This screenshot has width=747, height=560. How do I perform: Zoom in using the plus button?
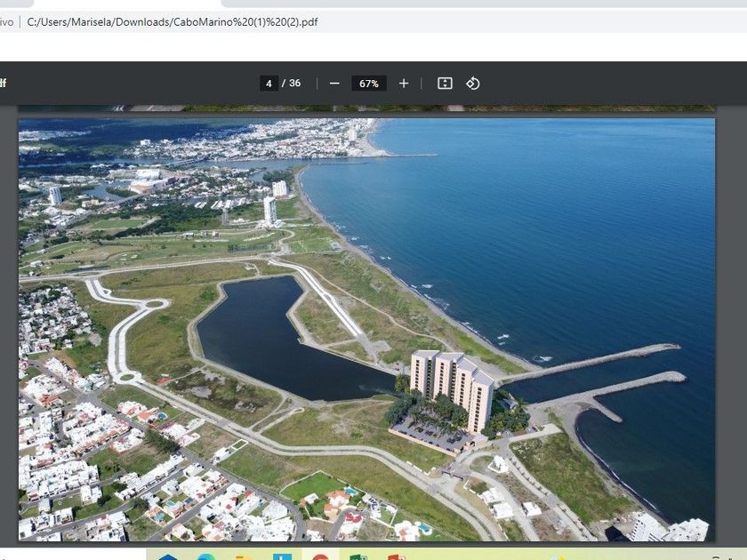(x=404, y=84)
